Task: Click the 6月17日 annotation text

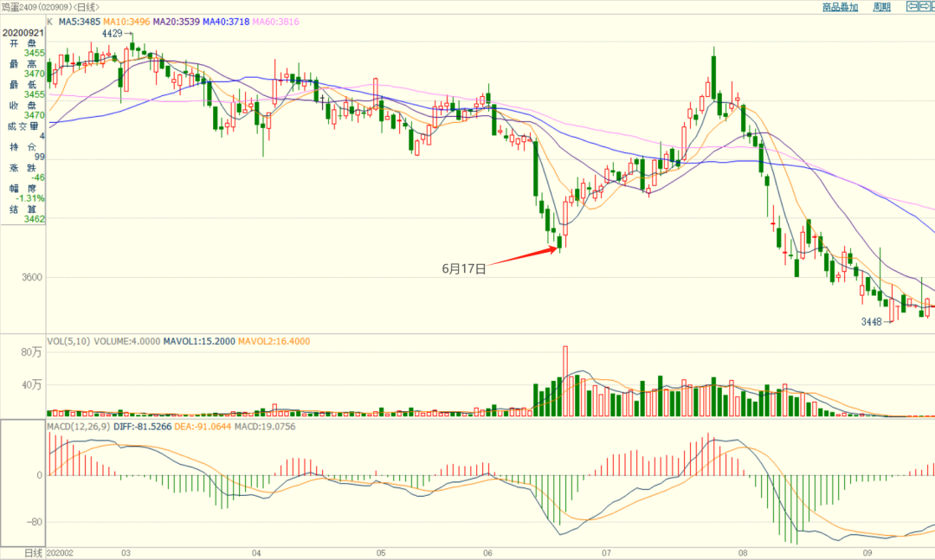Action: 464,268
